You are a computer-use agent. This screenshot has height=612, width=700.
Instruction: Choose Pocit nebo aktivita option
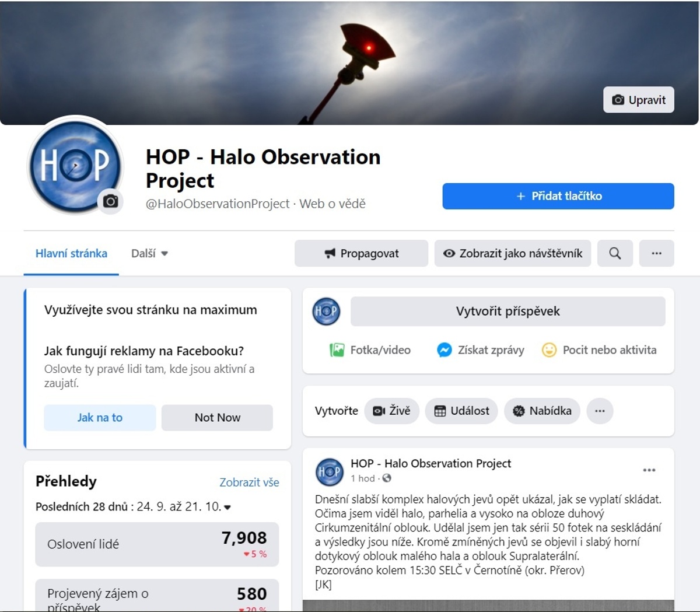[x=599, y=350]
